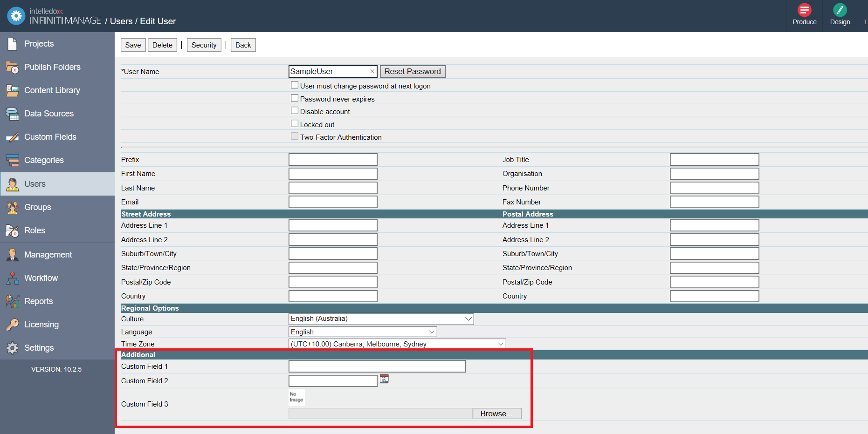Image resolution: width=868 pixels, height=434 pixels.
Task: Click the Reset Password button
Action: click(413, 71)
